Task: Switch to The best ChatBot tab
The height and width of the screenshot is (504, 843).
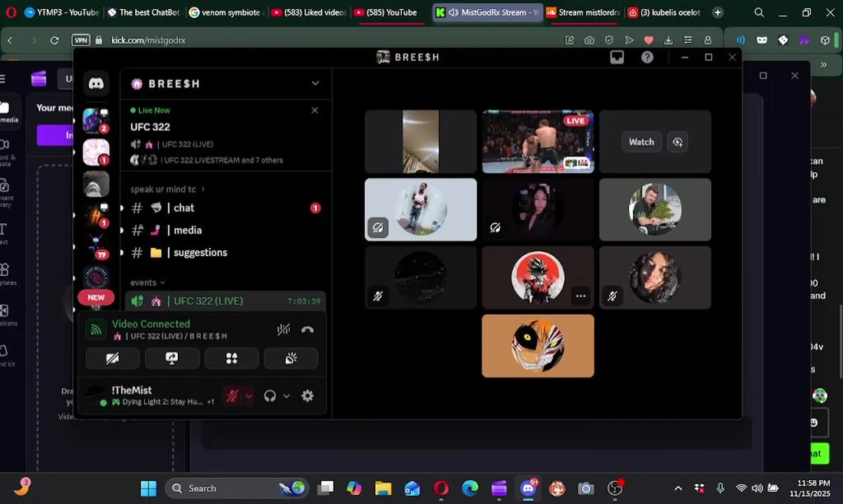Action: (144, 13)
